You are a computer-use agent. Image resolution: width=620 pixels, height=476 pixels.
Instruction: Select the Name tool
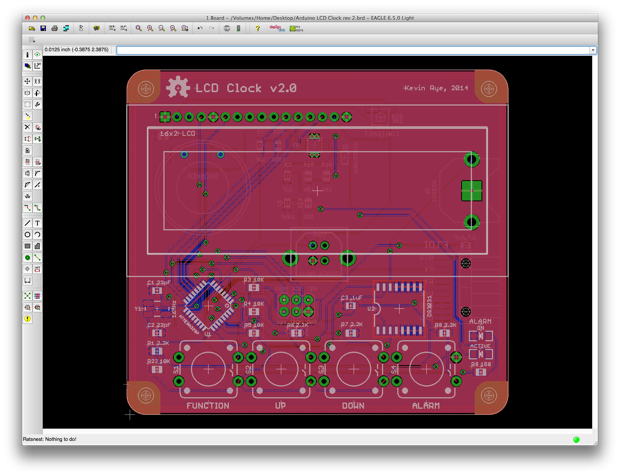[x=27, y=162]
